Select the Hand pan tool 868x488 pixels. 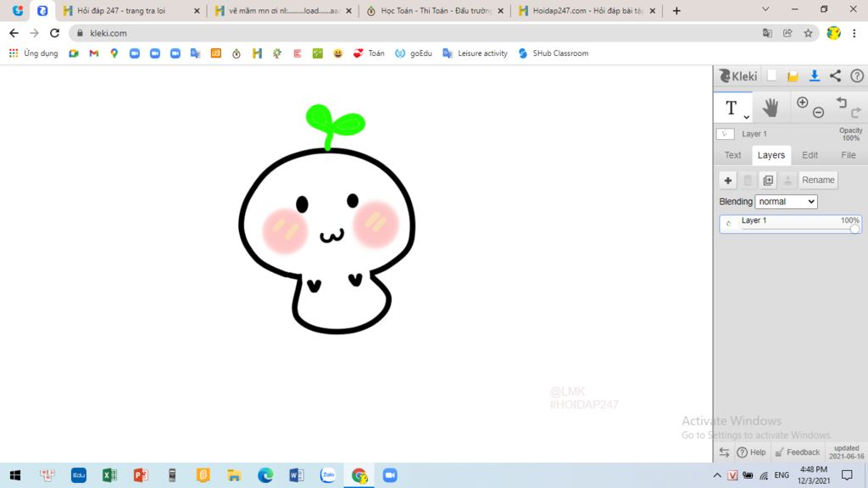pyautogui.click(x=770, y=108)
